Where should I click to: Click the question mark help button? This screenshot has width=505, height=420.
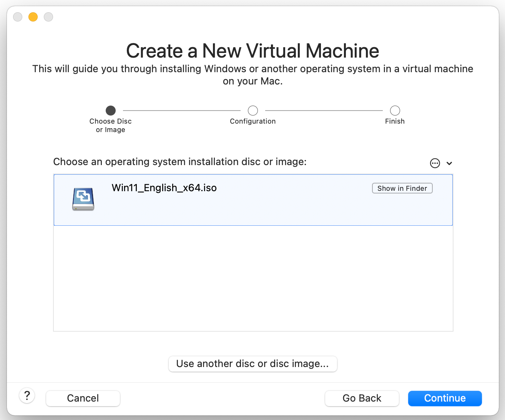(x=27, y=395)
